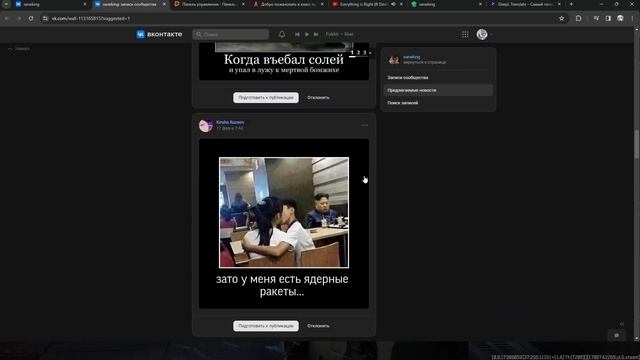Screen dimensions: 640x360
Task: Click the page vertical scrollbar thumb
Action: tap(636, 144)
